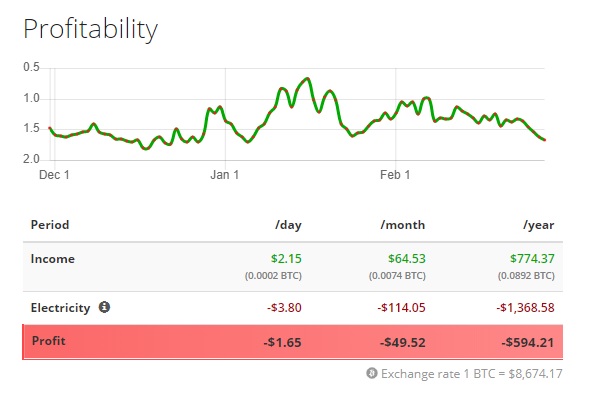Click monthly income value $64.53
This screenshot has height=395, width=593.
(x=407, y=259)
